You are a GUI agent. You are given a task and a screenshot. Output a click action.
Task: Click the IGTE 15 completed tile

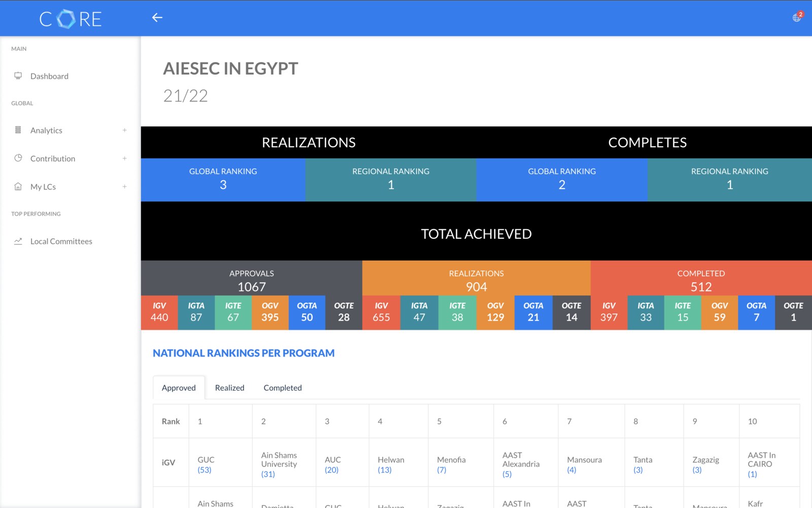[x=683, y=312]
